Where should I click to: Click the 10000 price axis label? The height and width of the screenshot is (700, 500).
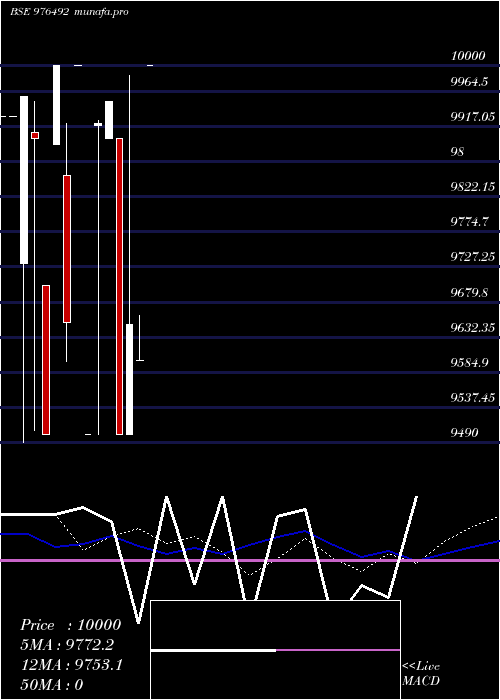click(x=468, y=56)
